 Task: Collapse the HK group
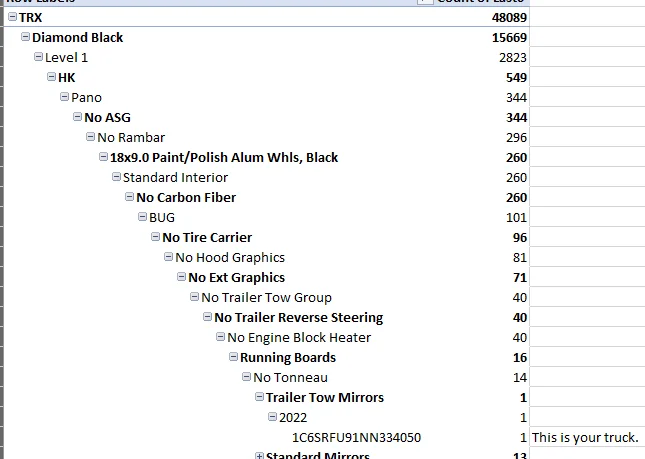tap(51, 77)
